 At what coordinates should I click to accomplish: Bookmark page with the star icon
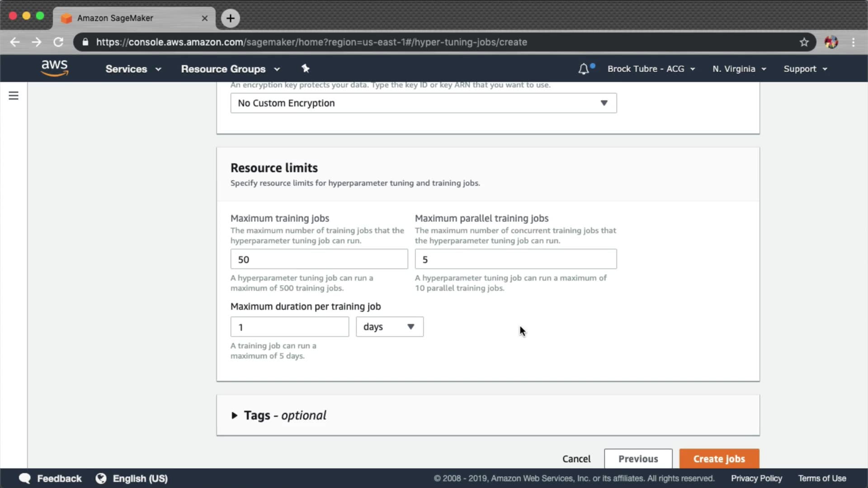click(804, 42)
